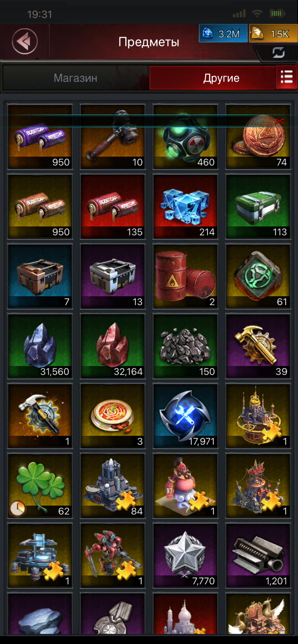Tap the back arrow button
The height and width of the screenshot is (644, 298).
click(25, 41)
